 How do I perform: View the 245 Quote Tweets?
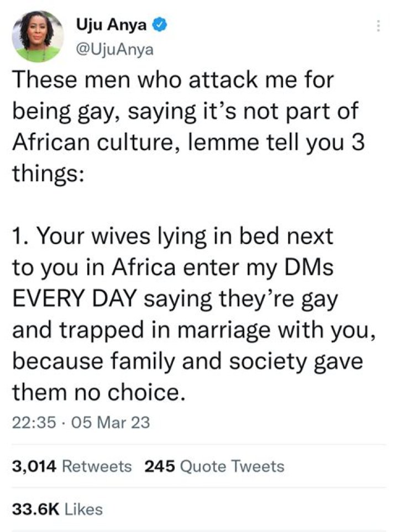pyautogui.click(x=212, y=466)
